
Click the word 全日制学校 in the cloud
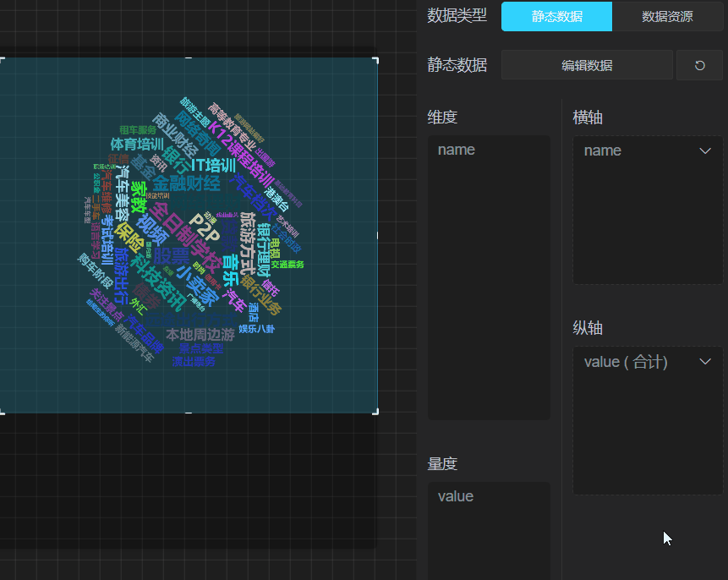tap(185, 238)
